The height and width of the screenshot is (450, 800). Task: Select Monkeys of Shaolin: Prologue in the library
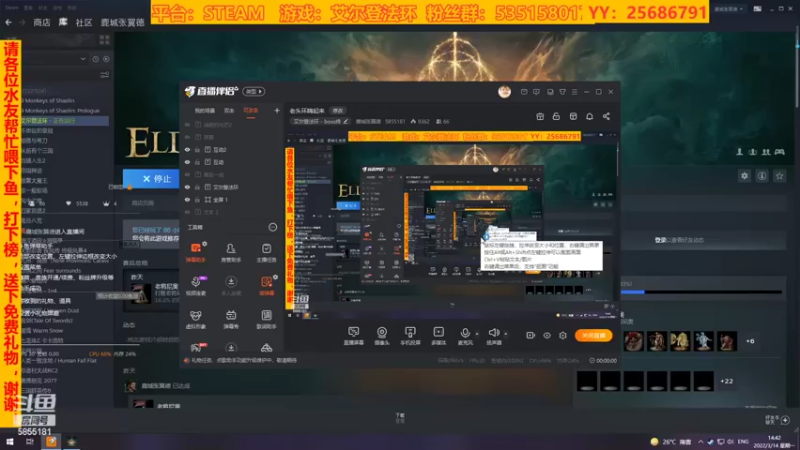tap(62, 111)
